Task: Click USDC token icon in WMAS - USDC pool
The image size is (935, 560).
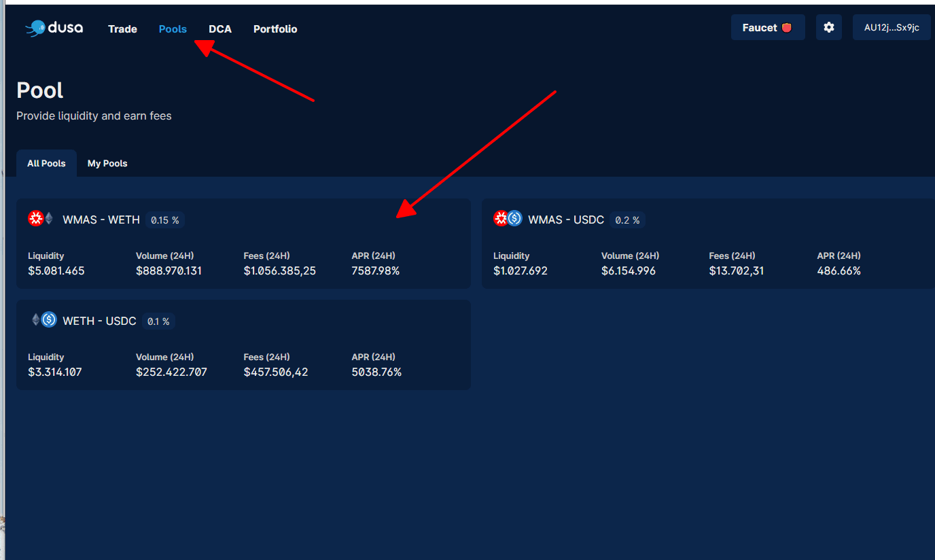Action: point(514,218)
